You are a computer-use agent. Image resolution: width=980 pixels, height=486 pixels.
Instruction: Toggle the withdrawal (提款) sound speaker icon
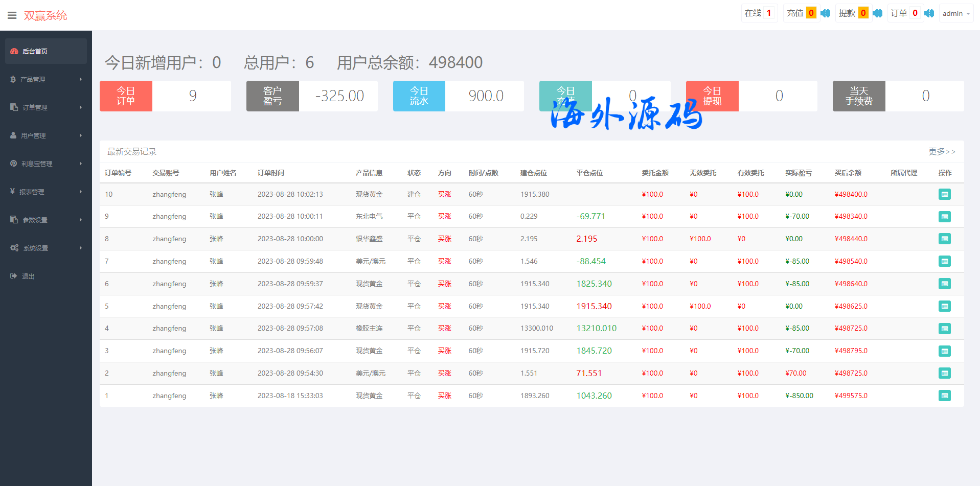tap(877, 13)
